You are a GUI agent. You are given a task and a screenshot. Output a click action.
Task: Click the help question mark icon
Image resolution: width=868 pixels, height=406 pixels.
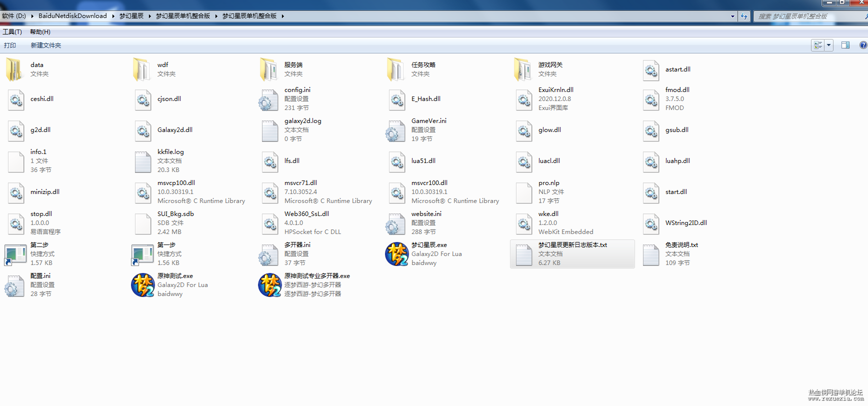point(863,45)
